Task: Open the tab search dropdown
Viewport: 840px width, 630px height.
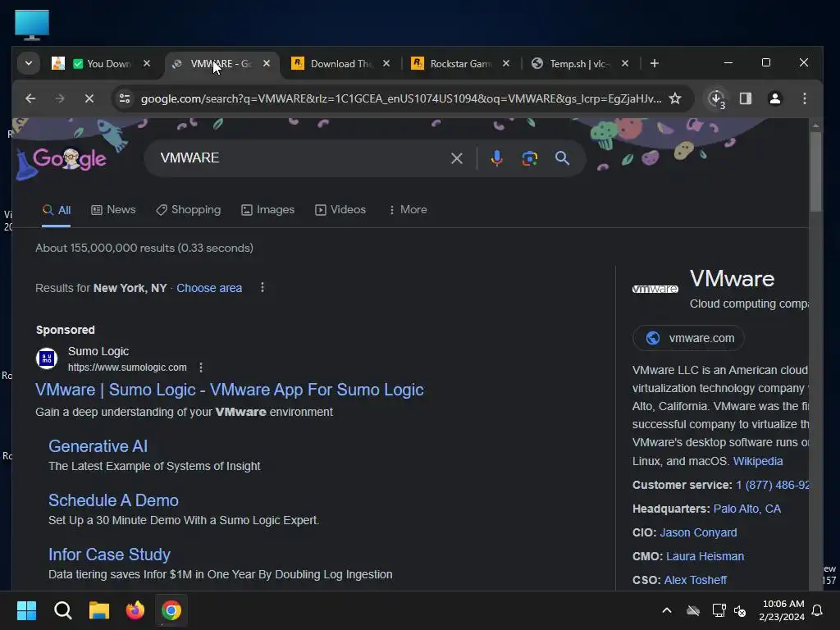Action: click(x=29, y=64)
